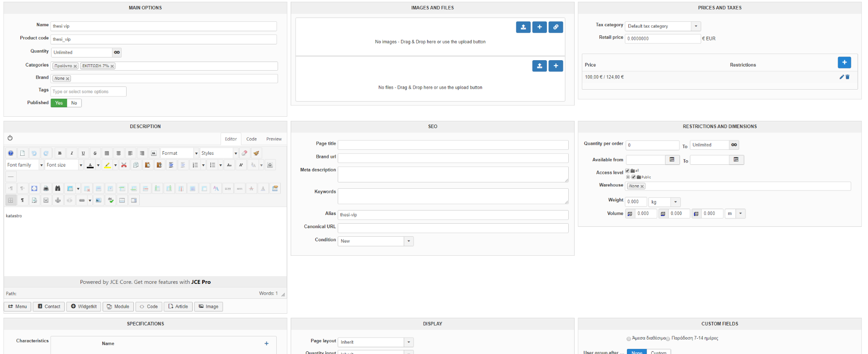This screenshot has height=354, width=868.
Task: Click the Retail price input field
Action: click(x=663, y=39)
